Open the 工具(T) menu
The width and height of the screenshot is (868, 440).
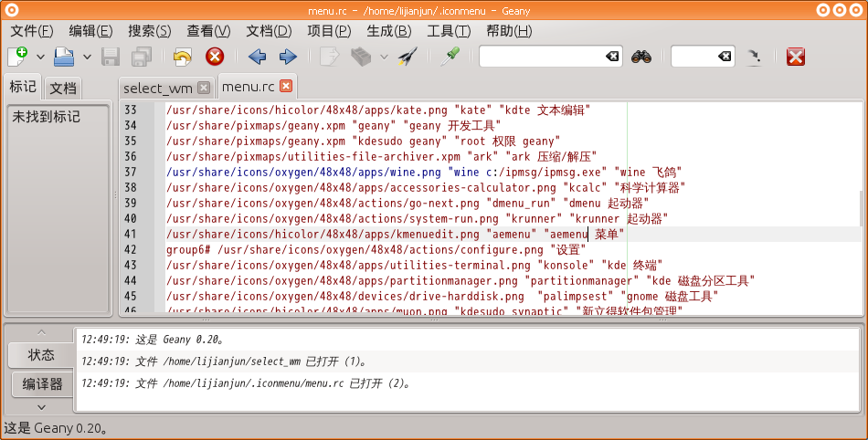point(449,31)
